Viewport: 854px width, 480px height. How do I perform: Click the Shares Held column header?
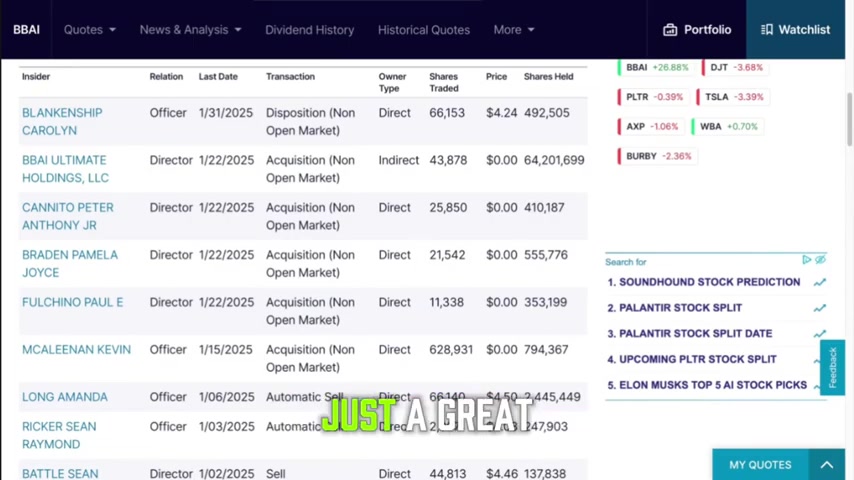click(548, 77)
